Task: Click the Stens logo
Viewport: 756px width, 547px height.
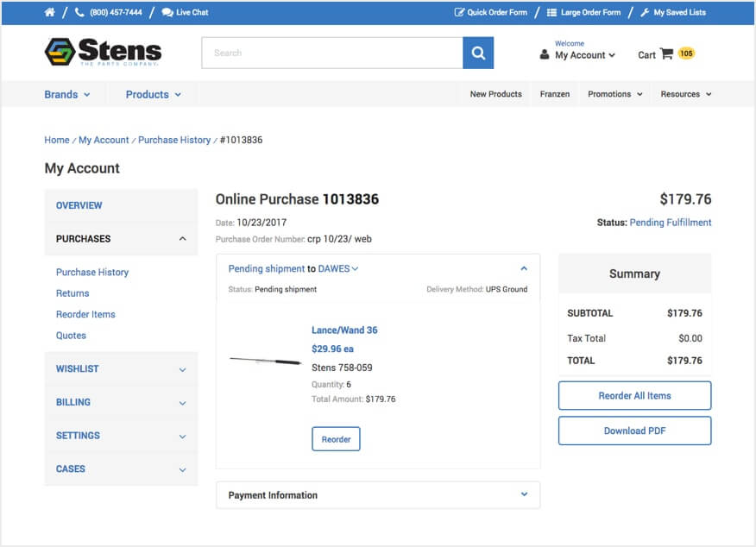Action: 103,53
